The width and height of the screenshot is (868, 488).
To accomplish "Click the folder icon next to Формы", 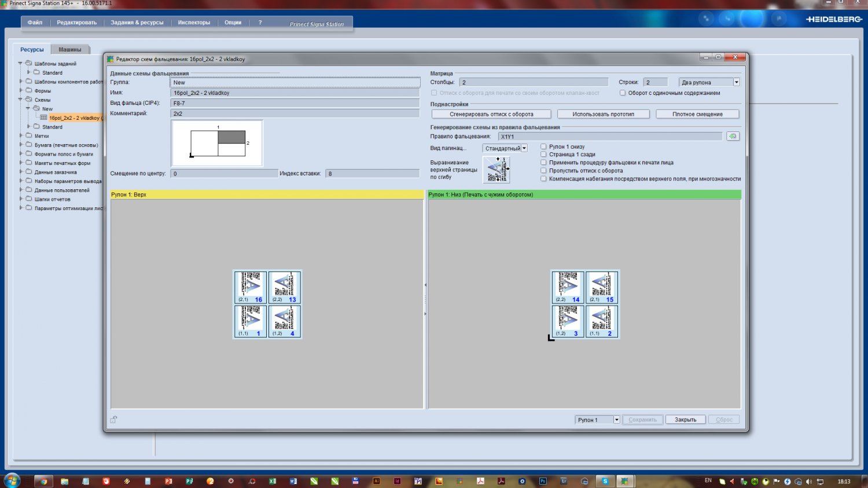I will [29, 91].
